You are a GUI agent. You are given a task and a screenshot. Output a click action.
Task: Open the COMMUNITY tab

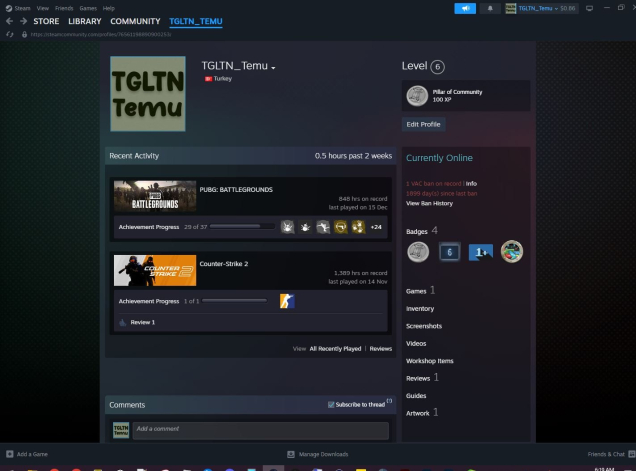[135, 21]
